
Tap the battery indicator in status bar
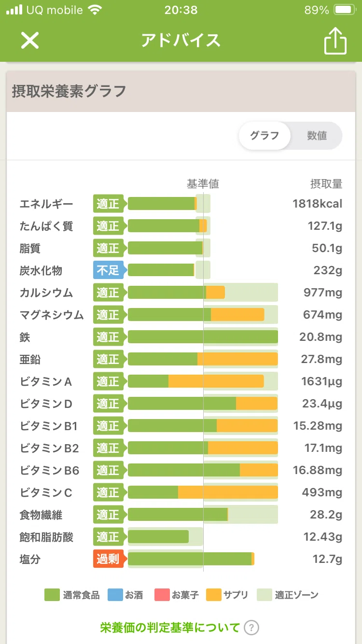pos(345,10)
